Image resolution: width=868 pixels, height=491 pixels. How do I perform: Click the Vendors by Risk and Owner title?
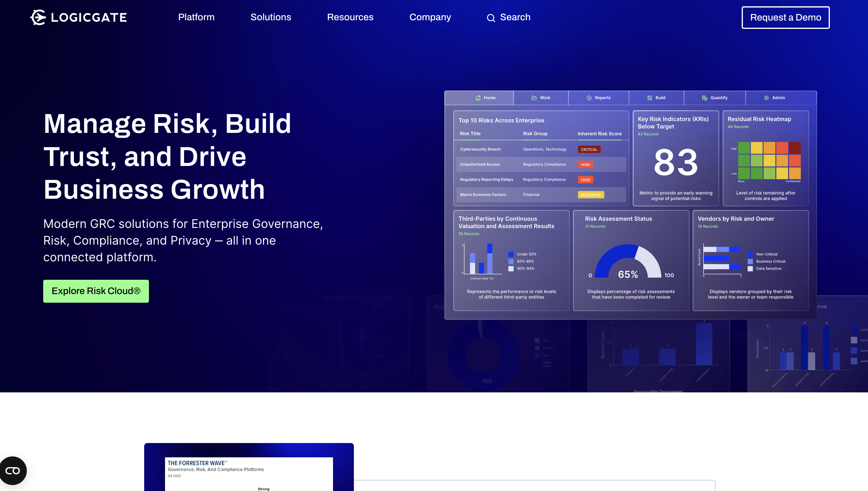[735, 218]
